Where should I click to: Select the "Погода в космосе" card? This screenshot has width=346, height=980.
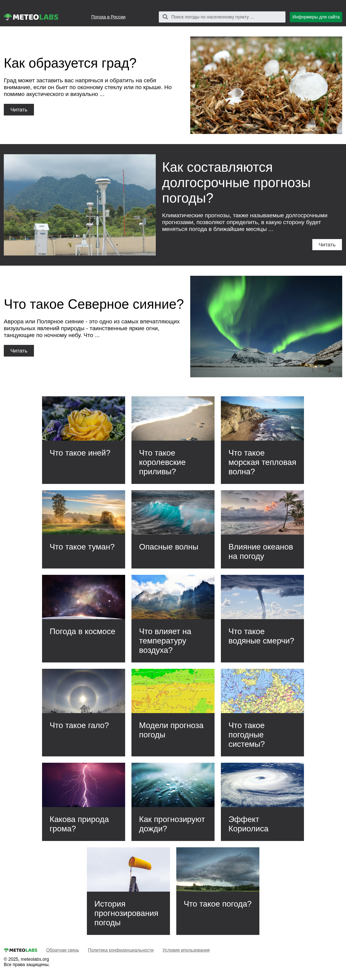click(83, 619)
